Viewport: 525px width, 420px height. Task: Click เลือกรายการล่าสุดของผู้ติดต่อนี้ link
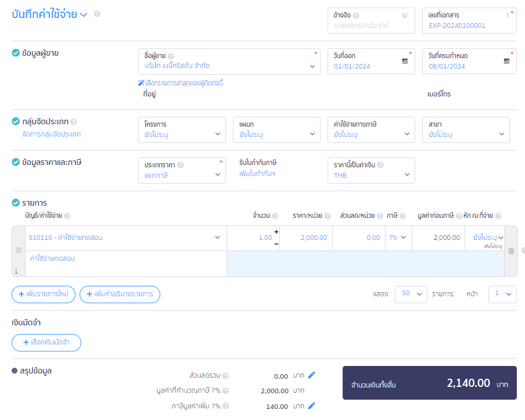(x=184, y=83)
